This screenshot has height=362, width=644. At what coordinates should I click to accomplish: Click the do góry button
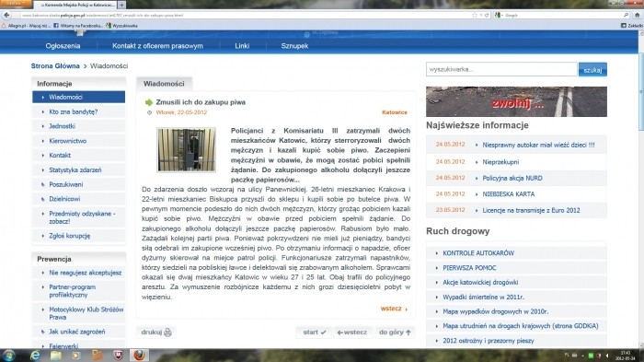[x=395, y=333]
